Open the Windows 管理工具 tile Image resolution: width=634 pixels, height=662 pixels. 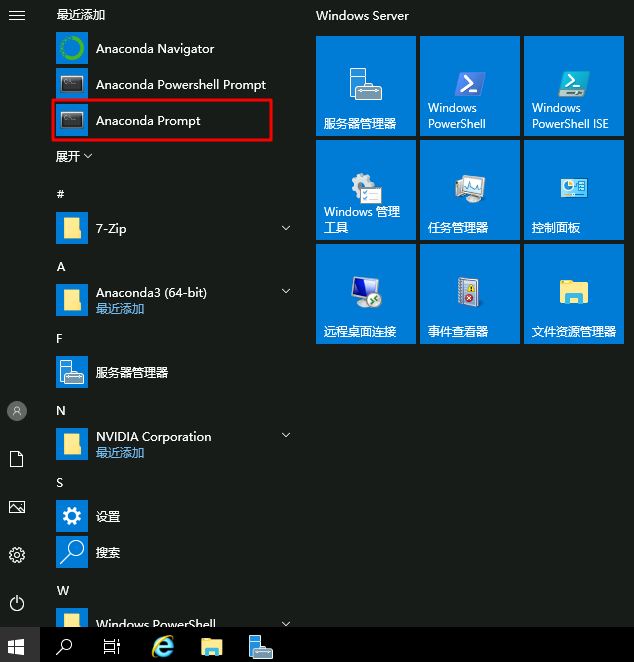[x=366, y=190]
